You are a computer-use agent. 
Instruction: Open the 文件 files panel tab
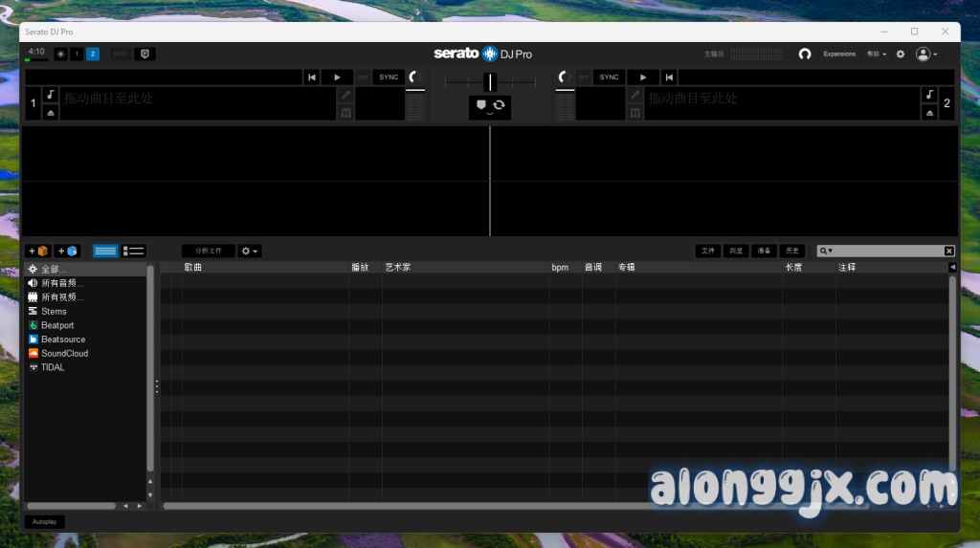click(708, 251)
